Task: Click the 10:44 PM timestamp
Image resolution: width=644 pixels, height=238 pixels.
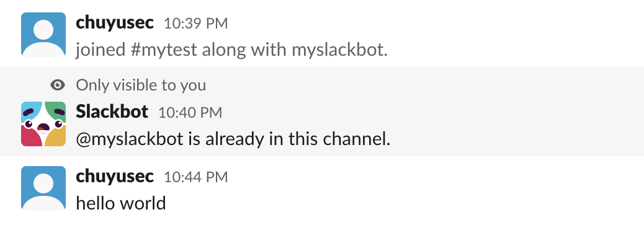Action: 195,177
